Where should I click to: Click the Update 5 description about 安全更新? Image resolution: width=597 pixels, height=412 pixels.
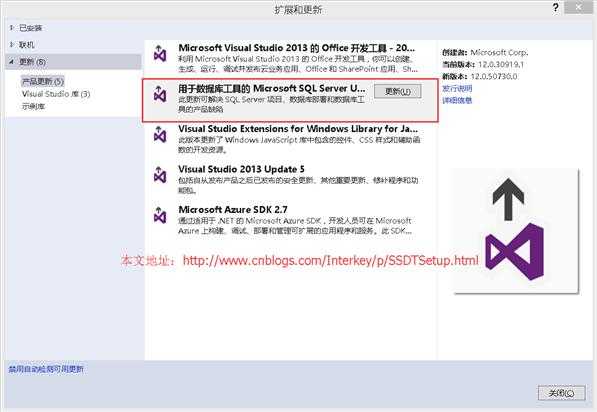298,185
